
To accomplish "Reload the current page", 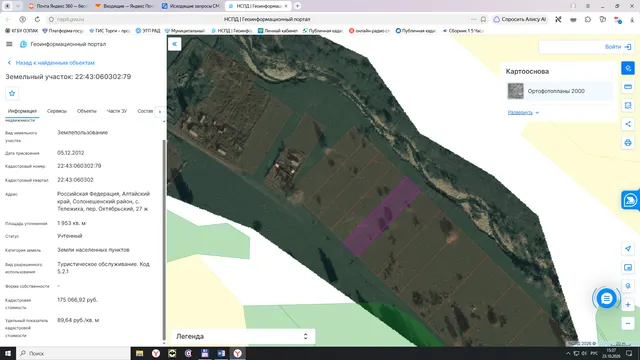I will [37, 19].
